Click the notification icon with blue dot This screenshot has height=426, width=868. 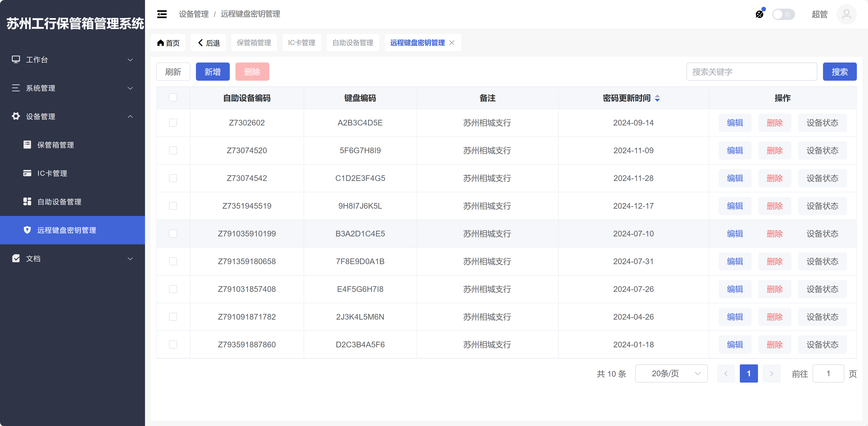759,14
